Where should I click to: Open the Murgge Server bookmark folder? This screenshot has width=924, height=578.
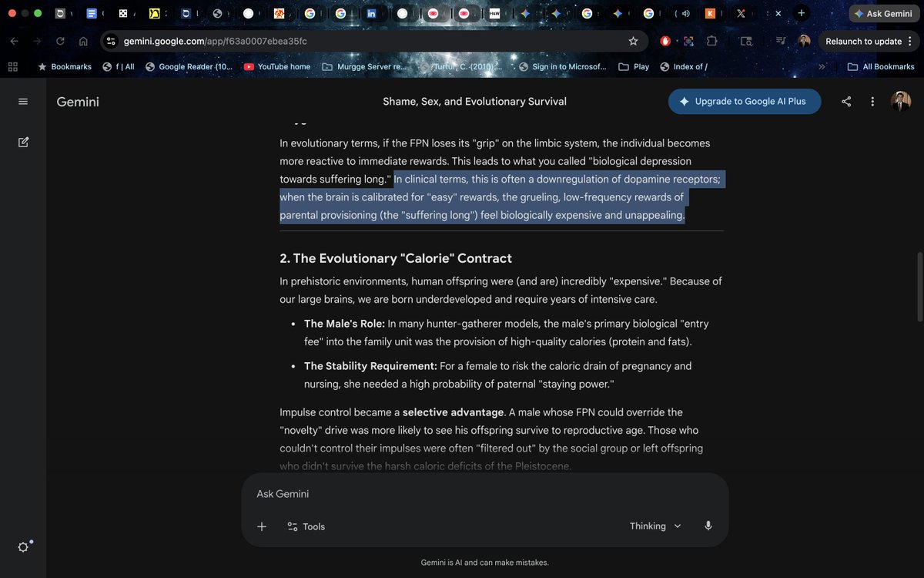pyautogui.click(x=364, y=67)
